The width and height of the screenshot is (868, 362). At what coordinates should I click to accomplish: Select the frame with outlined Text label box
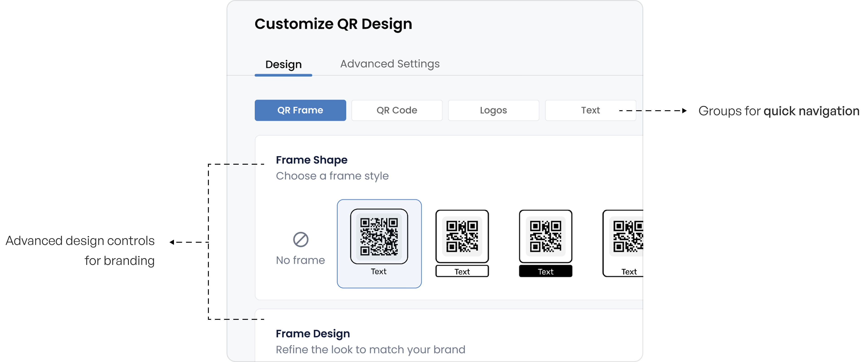point(462,244)
